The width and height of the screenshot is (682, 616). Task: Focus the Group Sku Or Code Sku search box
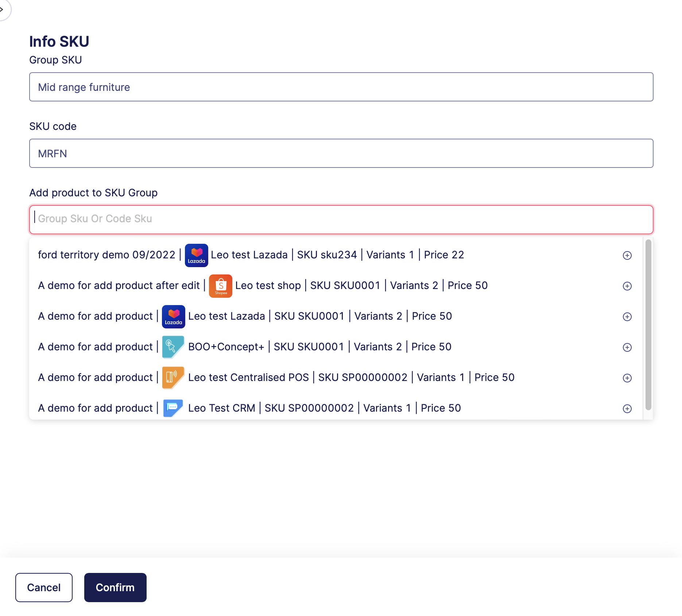pyautogui.click(x=341, y=219)
